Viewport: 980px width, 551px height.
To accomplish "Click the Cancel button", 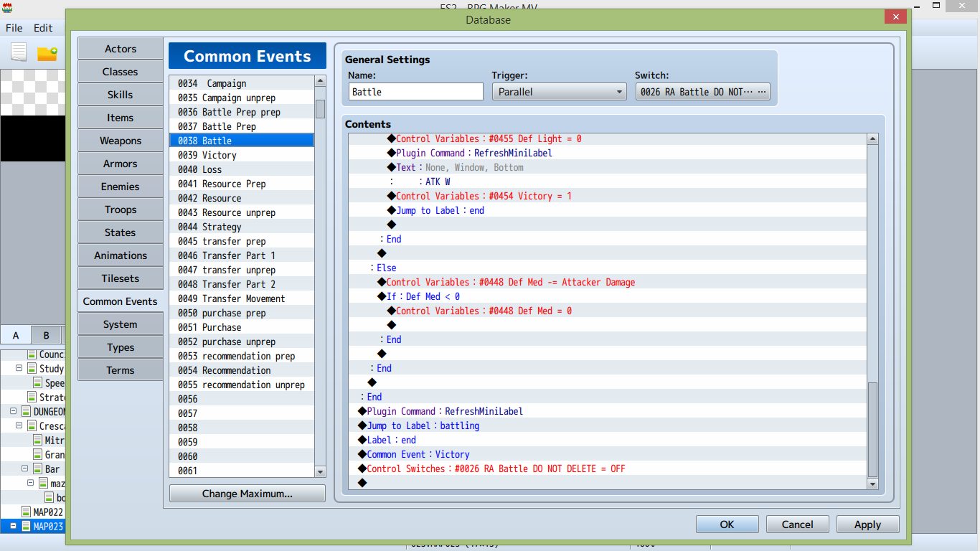I will click(x=798, y=524).
